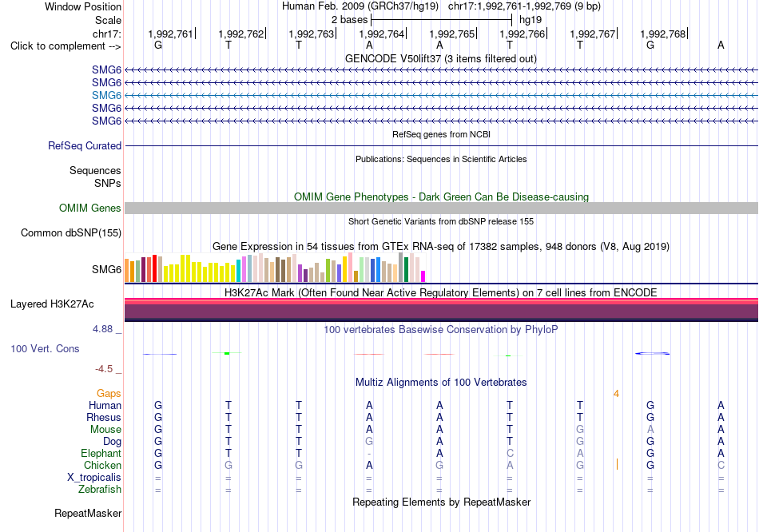Click the gray A in Mouse row
The image size is (759, 532).
650,430
